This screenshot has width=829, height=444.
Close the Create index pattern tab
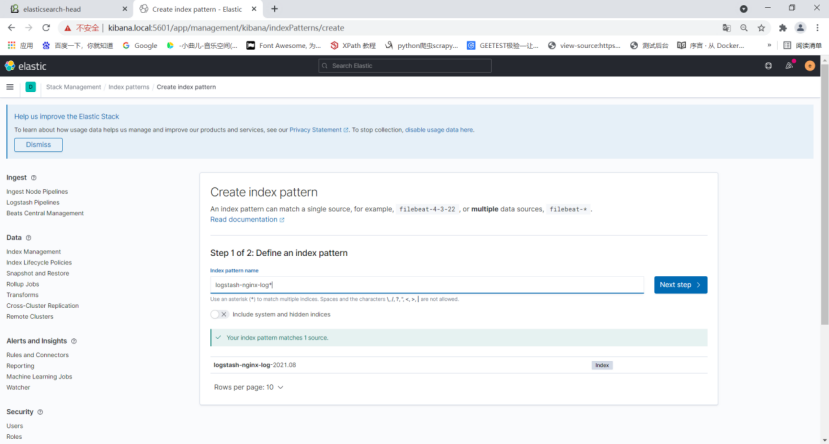click(x=254, y=9)
